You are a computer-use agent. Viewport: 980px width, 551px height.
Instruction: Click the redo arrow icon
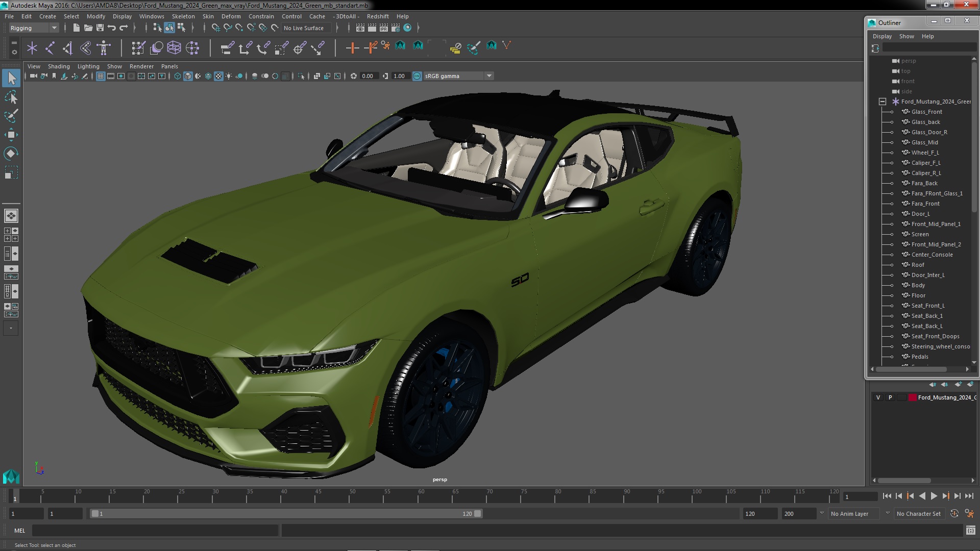(x=124, y=28)
